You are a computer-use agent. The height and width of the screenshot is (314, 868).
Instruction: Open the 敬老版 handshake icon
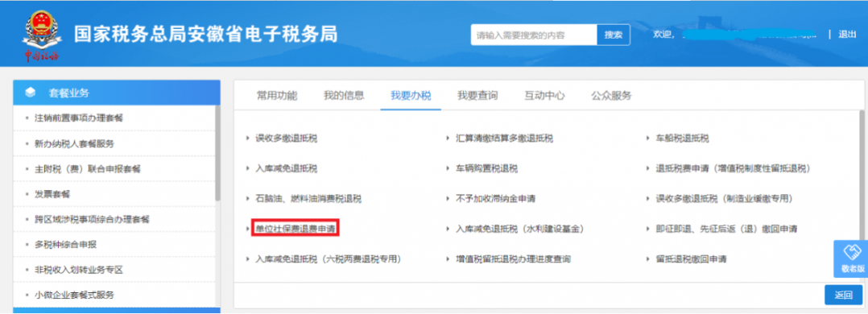[853, 253]
